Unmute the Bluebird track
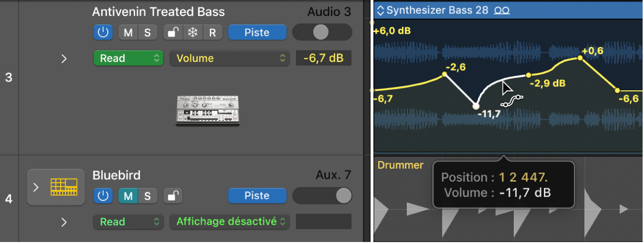The height and width of the screenshot is (243, 644). [128, 196]
